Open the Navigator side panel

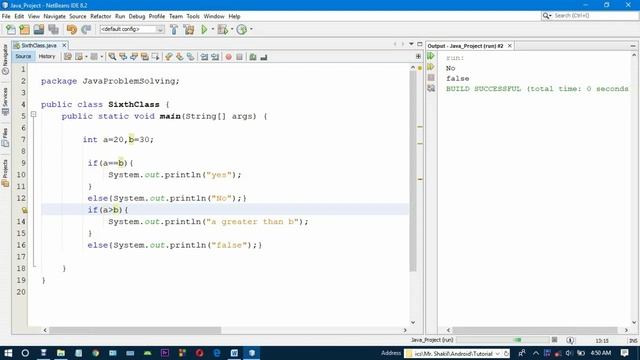(5, 59)
